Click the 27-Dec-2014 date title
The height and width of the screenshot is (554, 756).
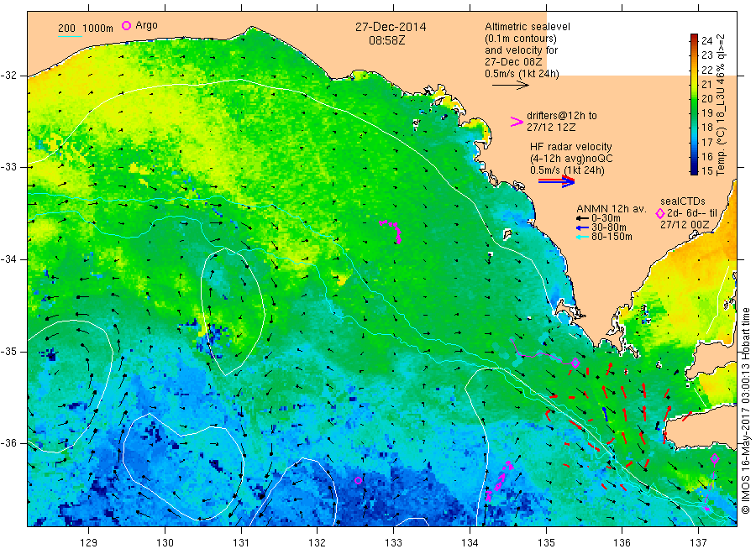point(391,27)
